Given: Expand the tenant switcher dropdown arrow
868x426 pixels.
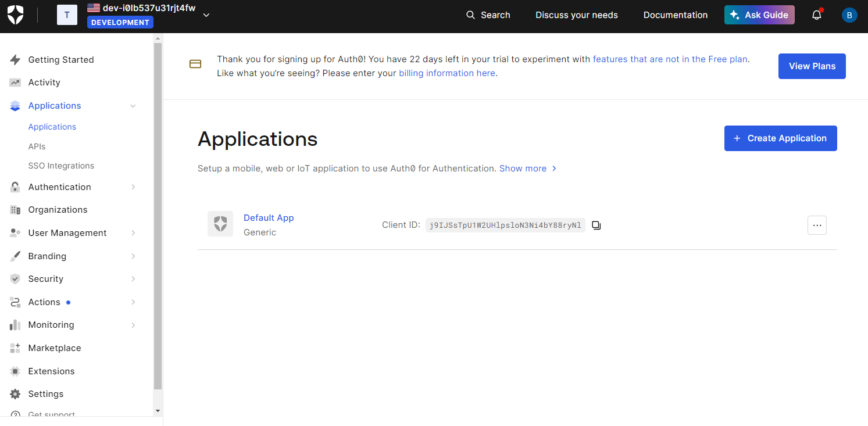Looking at the screenshot, I should 206,15.
